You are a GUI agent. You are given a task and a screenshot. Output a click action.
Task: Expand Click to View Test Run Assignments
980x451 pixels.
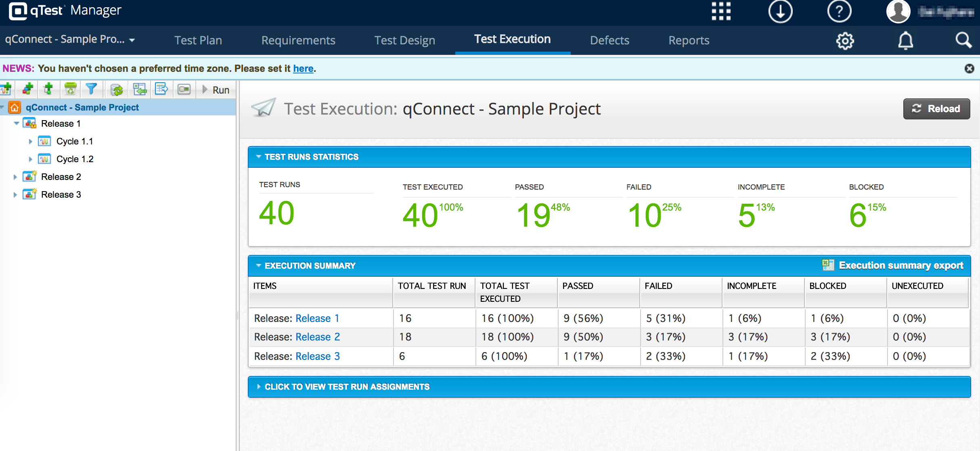pos(346,387)
